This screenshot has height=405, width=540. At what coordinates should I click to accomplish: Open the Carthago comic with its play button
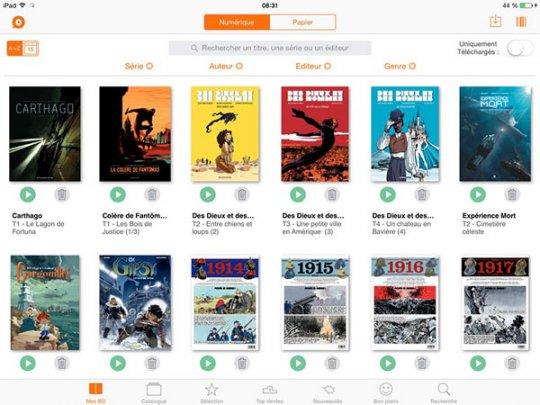pyautogui.click(x=28, y=195)
